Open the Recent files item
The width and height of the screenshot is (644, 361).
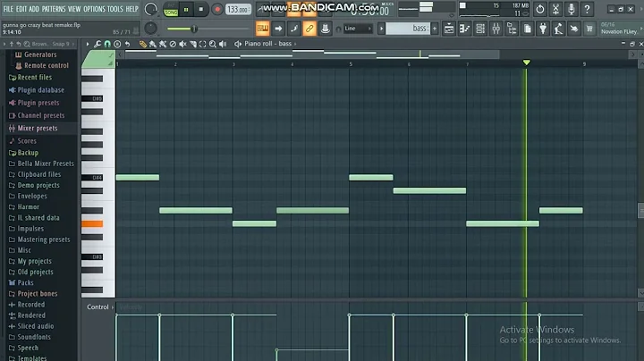point(35,77)
